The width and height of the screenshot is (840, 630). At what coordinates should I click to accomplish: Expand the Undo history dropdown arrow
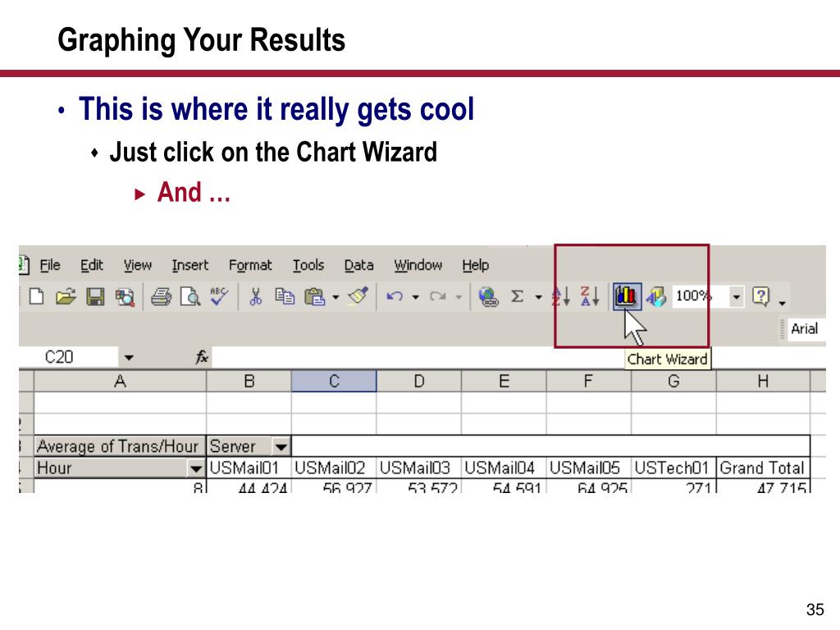pyautogui.click(x=415, y=297)
